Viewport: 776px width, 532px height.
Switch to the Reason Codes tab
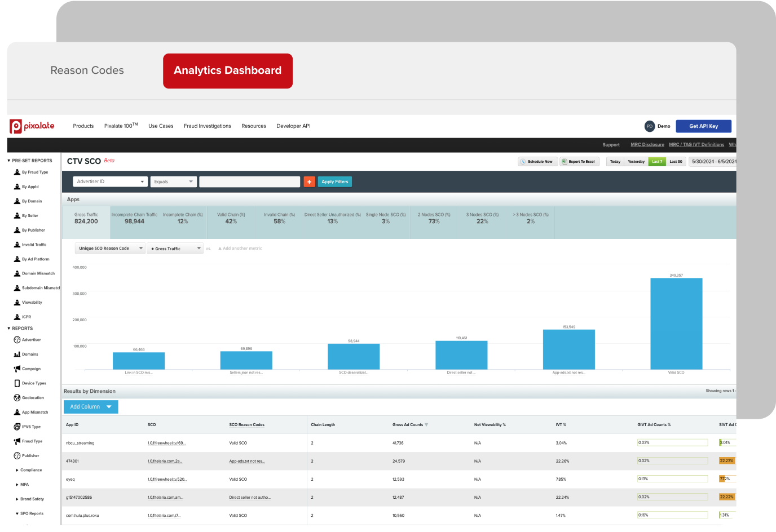[87, 70]
